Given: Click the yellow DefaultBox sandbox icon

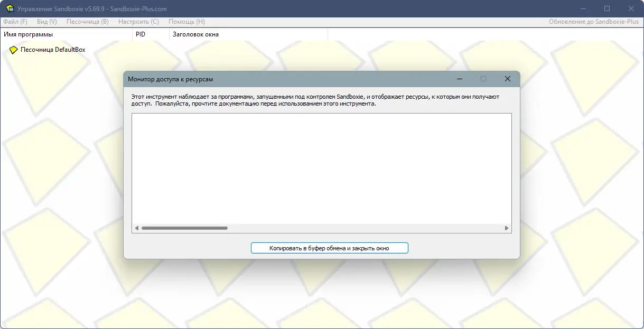Looking at the screenshot, I should click(14, 50).
